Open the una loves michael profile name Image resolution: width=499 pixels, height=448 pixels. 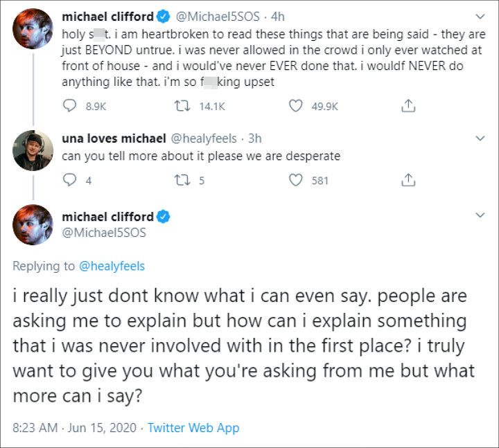coord(107,138)
